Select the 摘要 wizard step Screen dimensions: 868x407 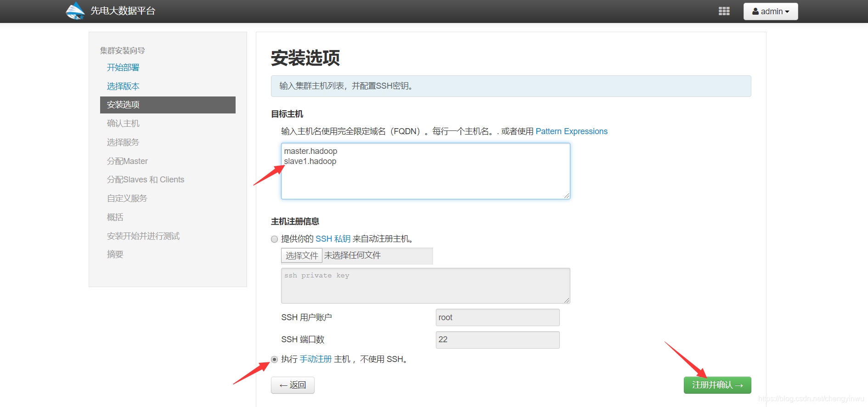115,254
